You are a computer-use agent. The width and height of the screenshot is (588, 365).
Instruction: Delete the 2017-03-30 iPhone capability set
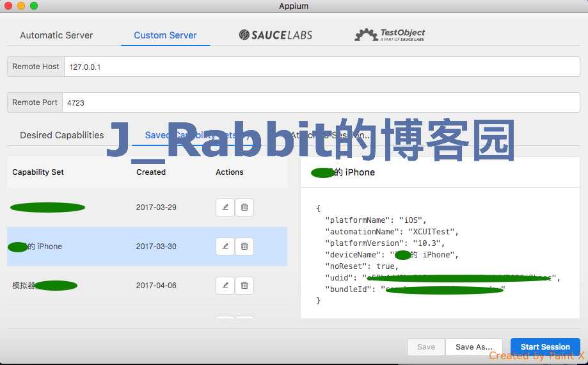click(x=244, y=247)
